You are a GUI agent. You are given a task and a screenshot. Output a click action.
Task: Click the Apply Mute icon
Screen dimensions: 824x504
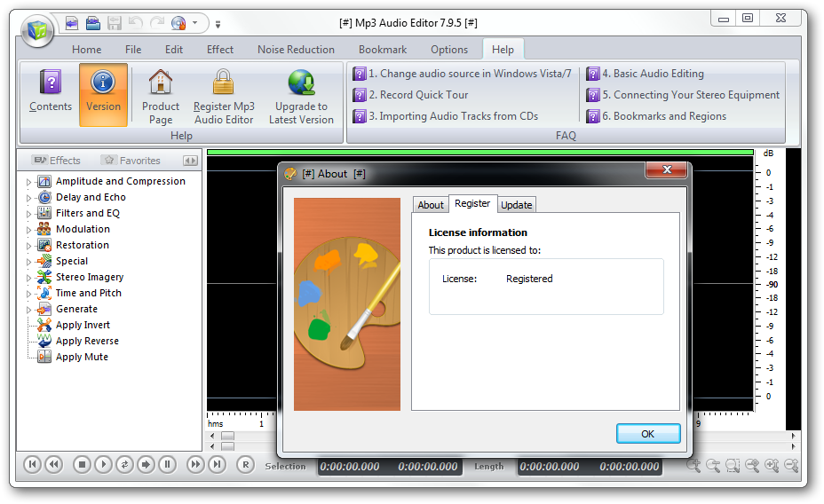pos(44,357)
